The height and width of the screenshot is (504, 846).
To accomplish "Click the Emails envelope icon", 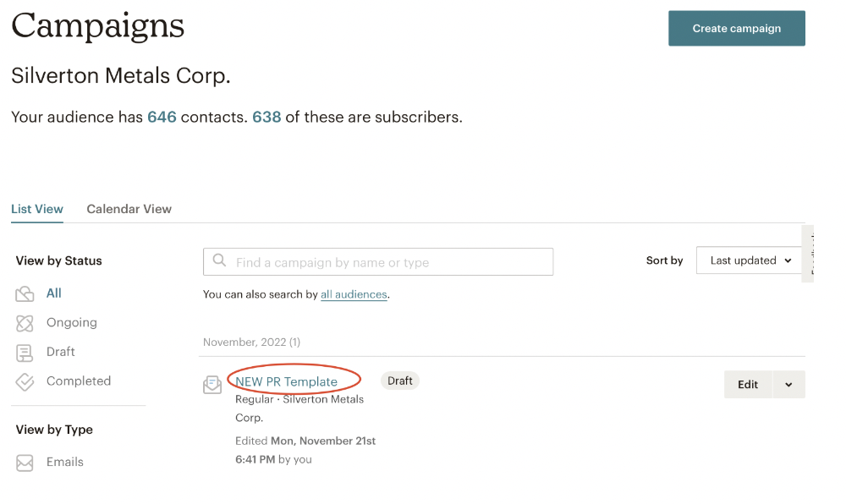I will tap(25, 463).
